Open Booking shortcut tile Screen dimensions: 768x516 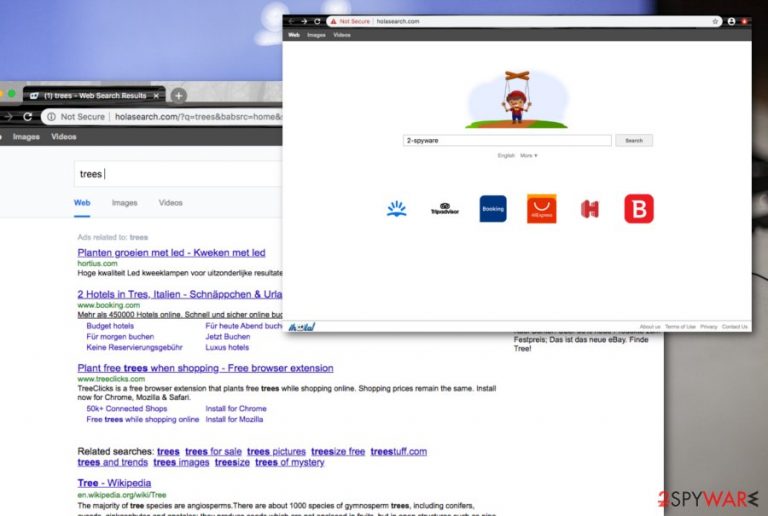click(493, 209)
